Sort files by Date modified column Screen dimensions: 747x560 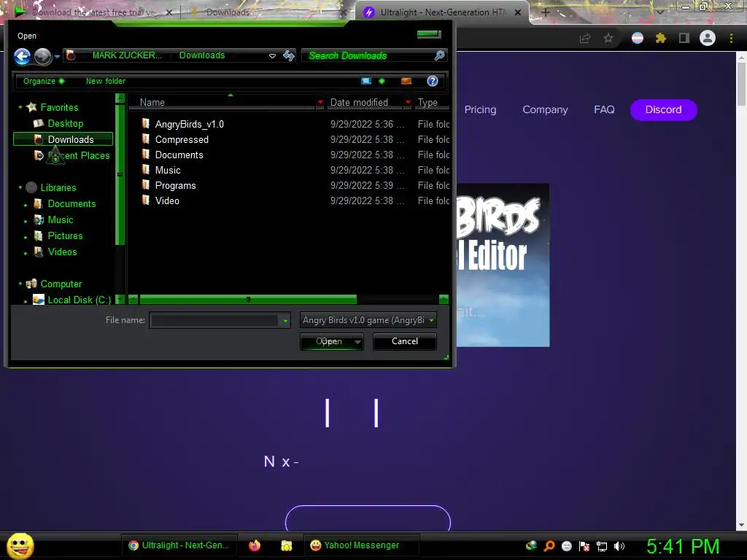(x=359, y=102)
